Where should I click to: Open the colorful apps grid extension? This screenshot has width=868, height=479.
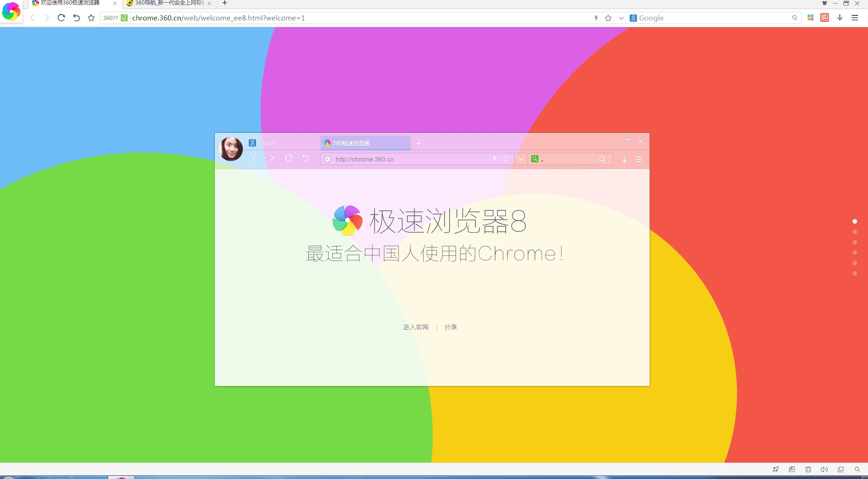(x=810, y=18)
